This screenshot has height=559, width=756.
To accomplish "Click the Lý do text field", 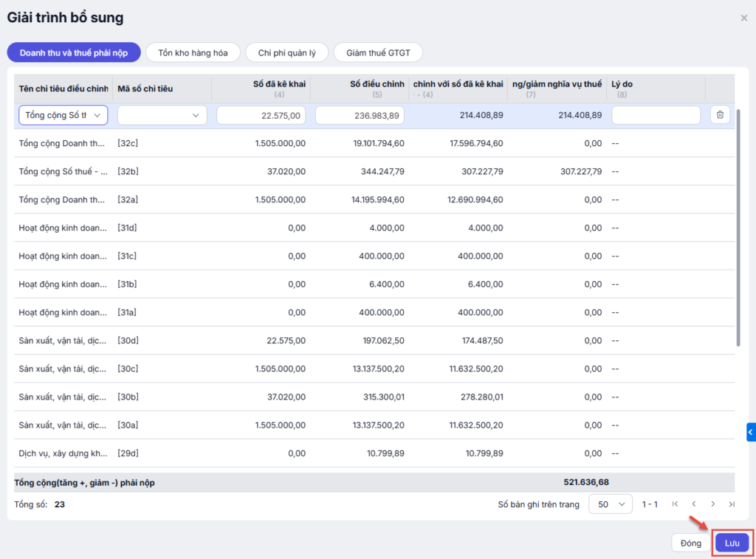I will click(x=656, y=115).
